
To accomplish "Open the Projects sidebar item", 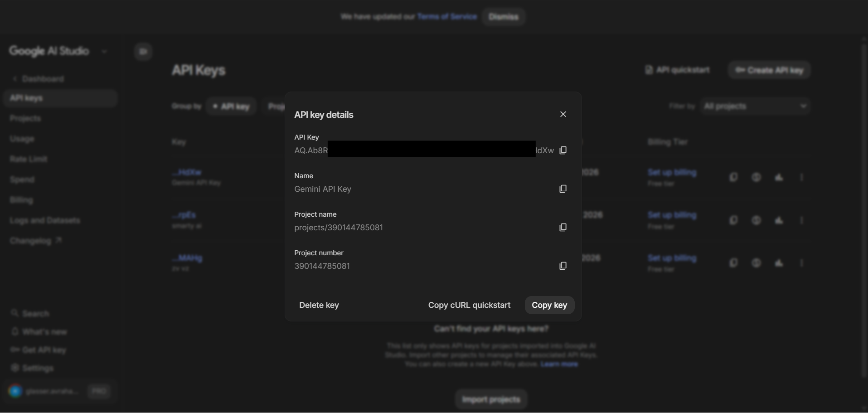I will point(25,118).
